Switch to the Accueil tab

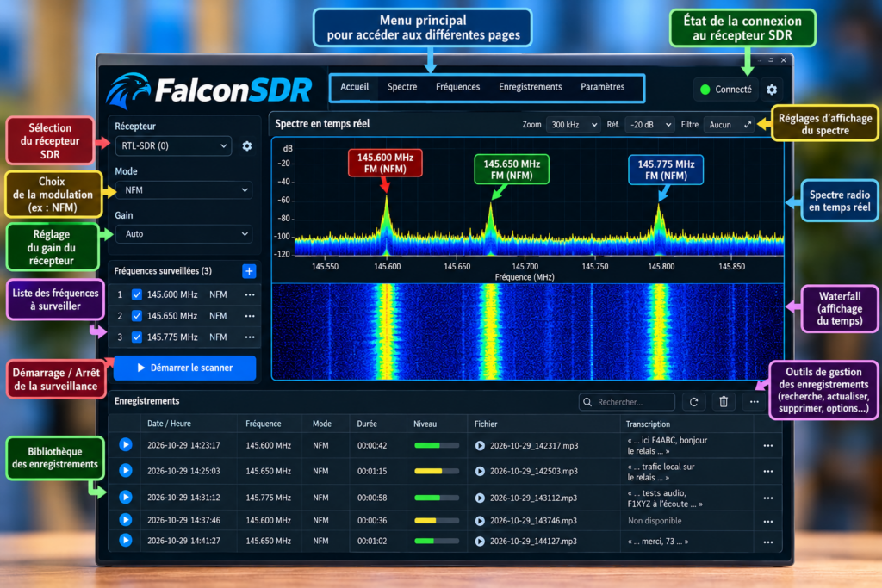point(354,87)
